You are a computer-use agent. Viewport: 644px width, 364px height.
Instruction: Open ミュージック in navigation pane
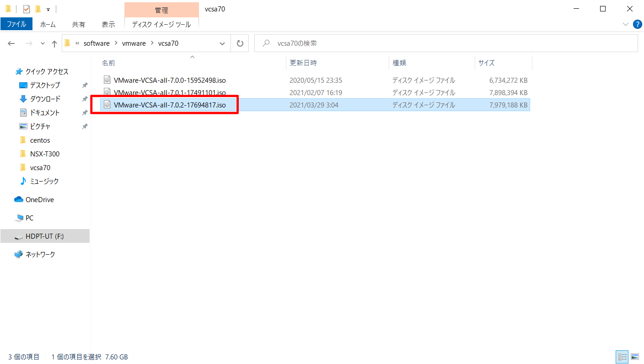pos(44,181)
